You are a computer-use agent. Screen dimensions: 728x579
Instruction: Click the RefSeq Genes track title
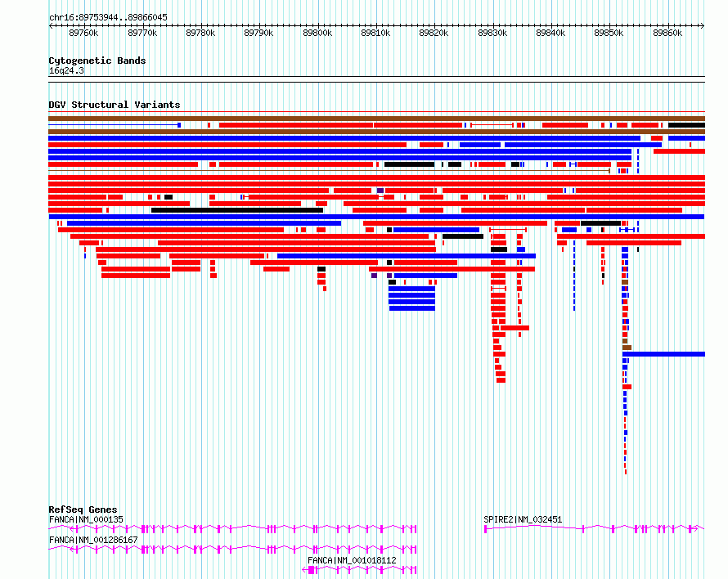click(83, 509)
